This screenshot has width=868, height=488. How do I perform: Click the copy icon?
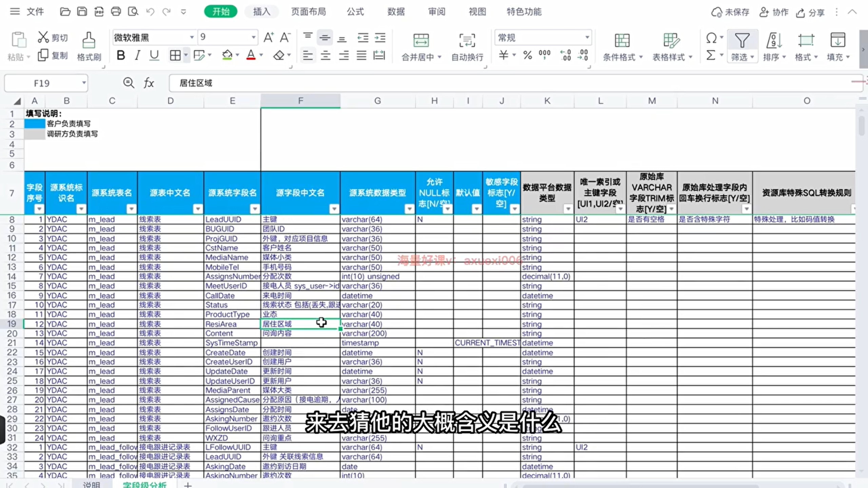coord(43,55)
